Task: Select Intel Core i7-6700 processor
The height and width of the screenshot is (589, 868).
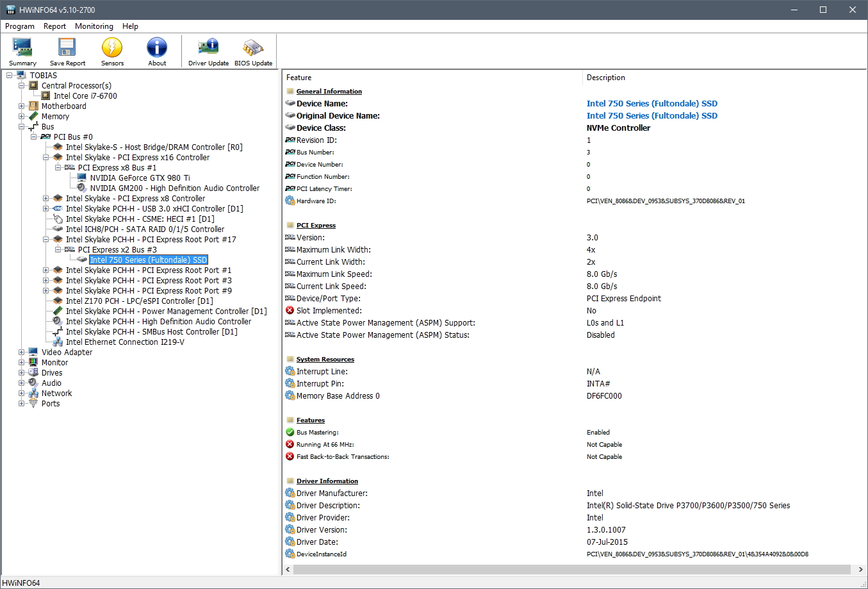Action: pyautogui.click(x=85, y=96)
